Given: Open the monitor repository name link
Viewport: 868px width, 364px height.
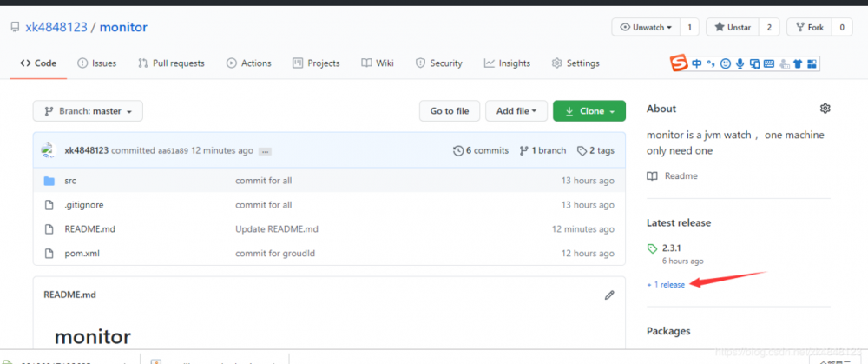Looking at the screenshot, I should coord(123,27).
